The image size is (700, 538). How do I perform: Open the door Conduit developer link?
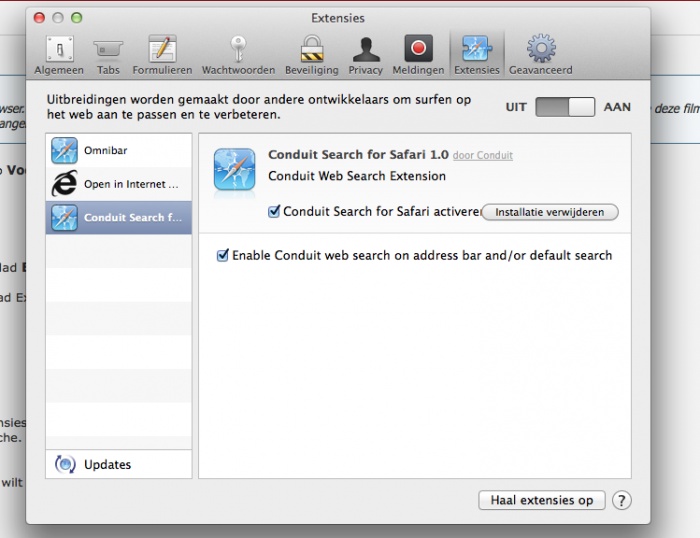point(483,155)
